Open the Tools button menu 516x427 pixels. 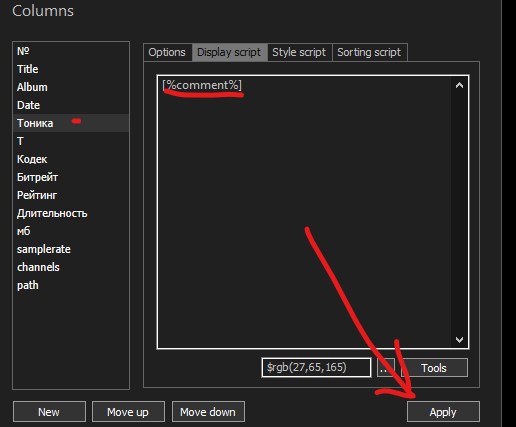pyautogui.click(x=434, y=368)
